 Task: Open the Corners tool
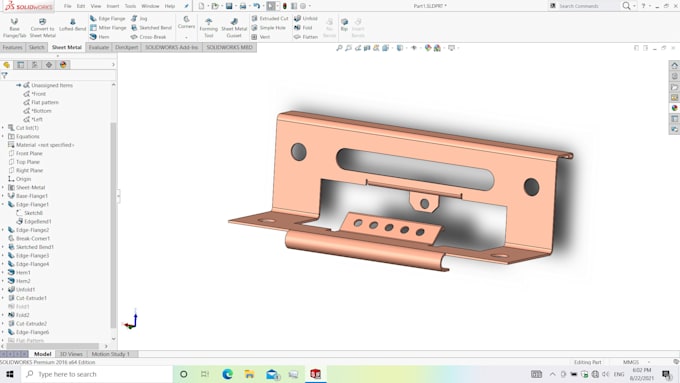pyautogui.click(x=186, y=22)
